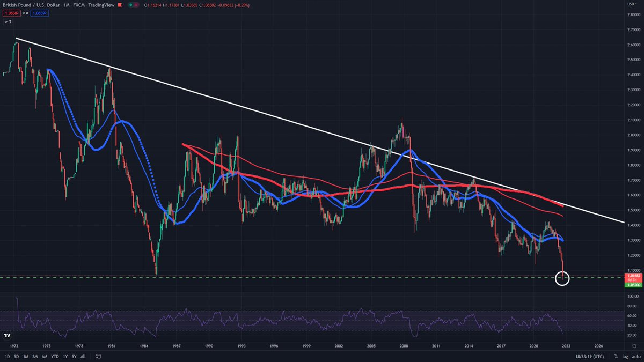This screenshot has width=644, height=362.
Task: Expand the legend row showing 3 indicators
Action: [x=6, y=21]
